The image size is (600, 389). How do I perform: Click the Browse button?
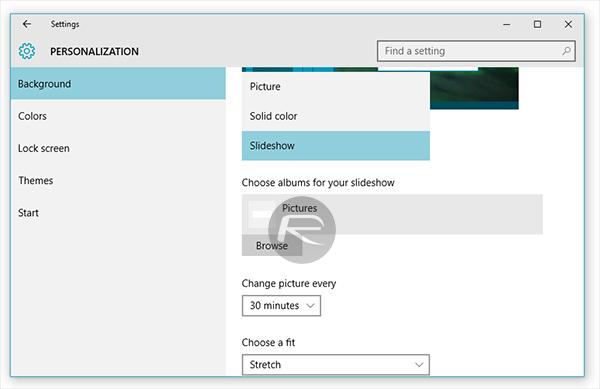pyautogui.click(x=272, y=245)
